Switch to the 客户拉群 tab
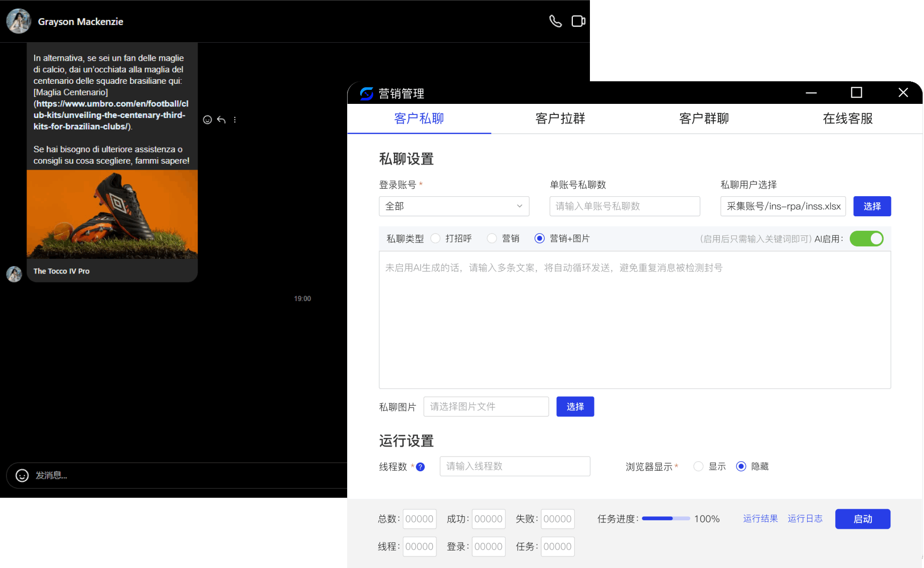 (560, 119)
